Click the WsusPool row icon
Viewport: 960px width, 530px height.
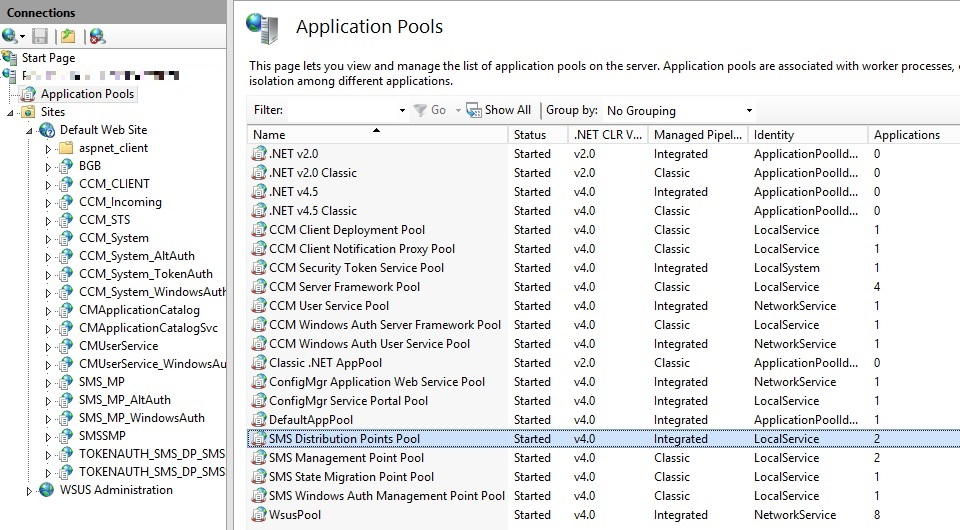(x=259, y=515)
